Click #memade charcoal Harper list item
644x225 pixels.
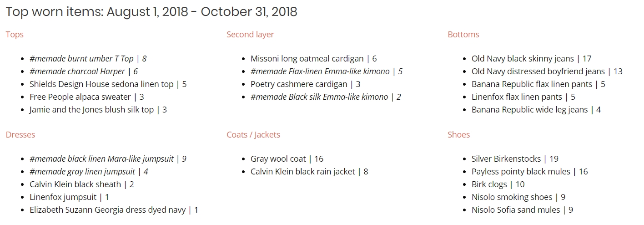[84, 72]
